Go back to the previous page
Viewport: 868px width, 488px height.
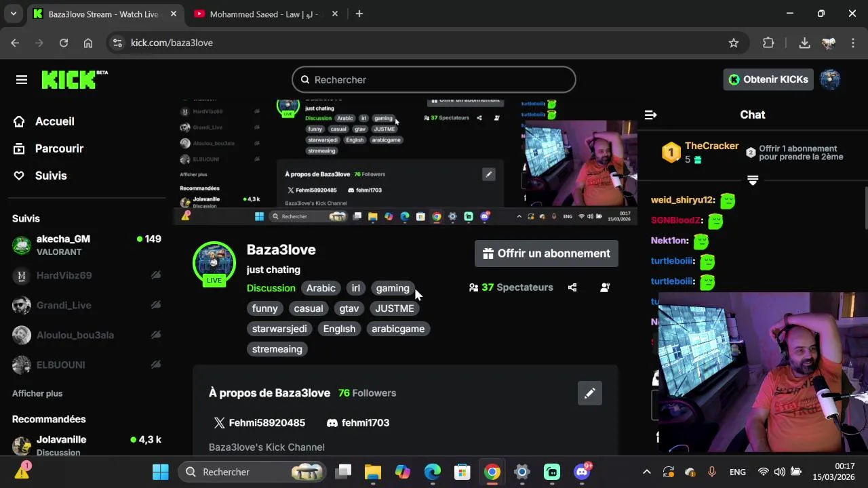pos(15,43)
